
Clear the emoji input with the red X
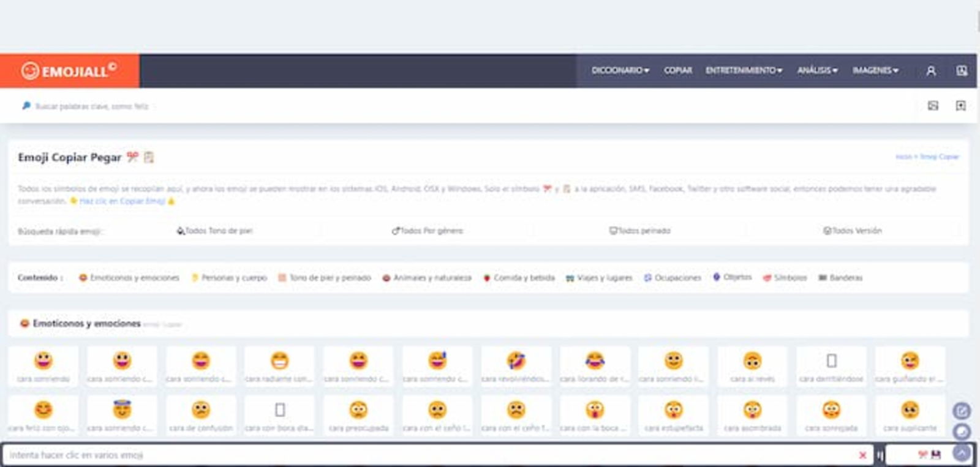point(862,455)
